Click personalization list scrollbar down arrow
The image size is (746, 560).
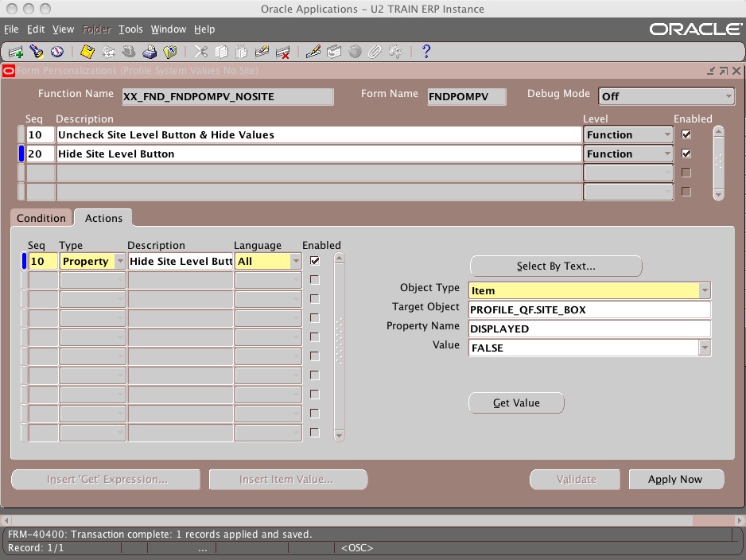click(x=718, y=194)
